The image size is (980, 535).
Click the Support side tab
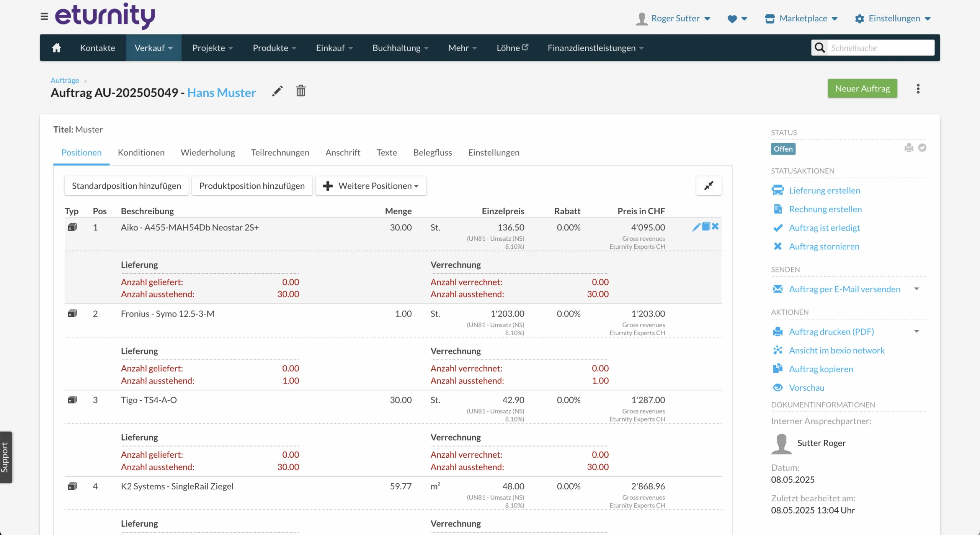coord(6,457)
